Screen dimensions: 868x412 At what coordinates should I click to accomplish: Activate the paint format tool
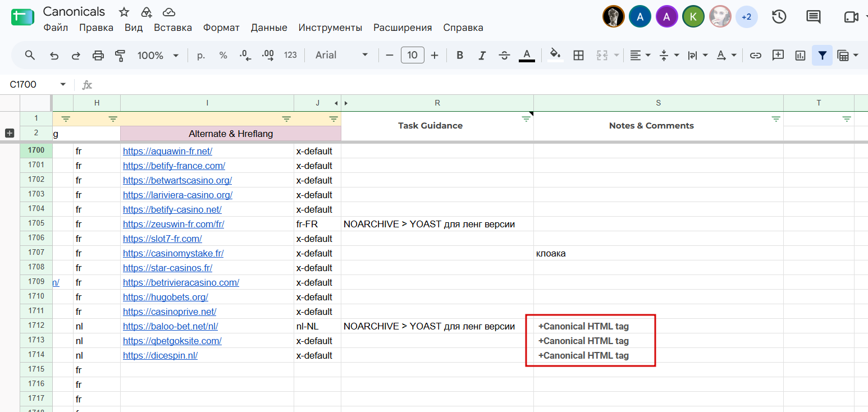point(120,55)
